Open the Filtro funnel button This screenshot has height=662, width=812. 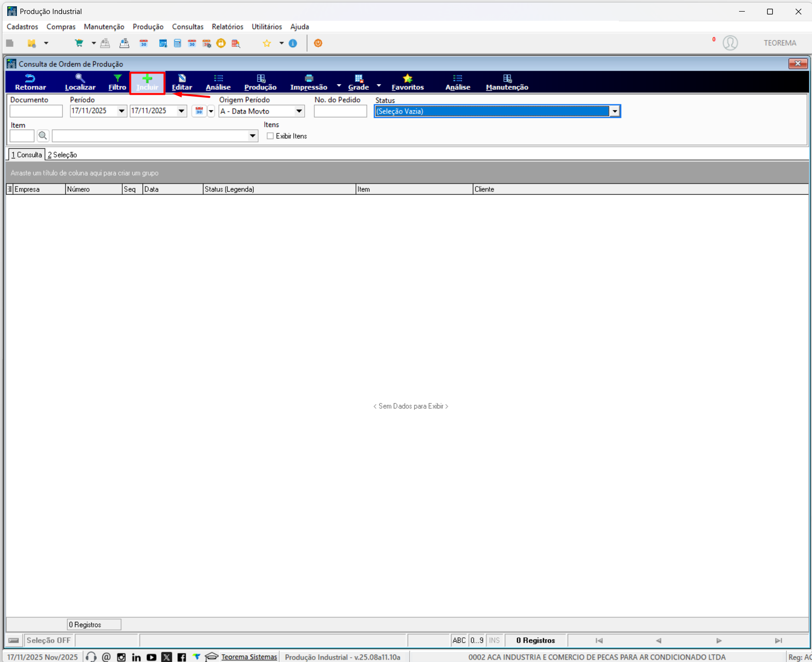point(117,83)
